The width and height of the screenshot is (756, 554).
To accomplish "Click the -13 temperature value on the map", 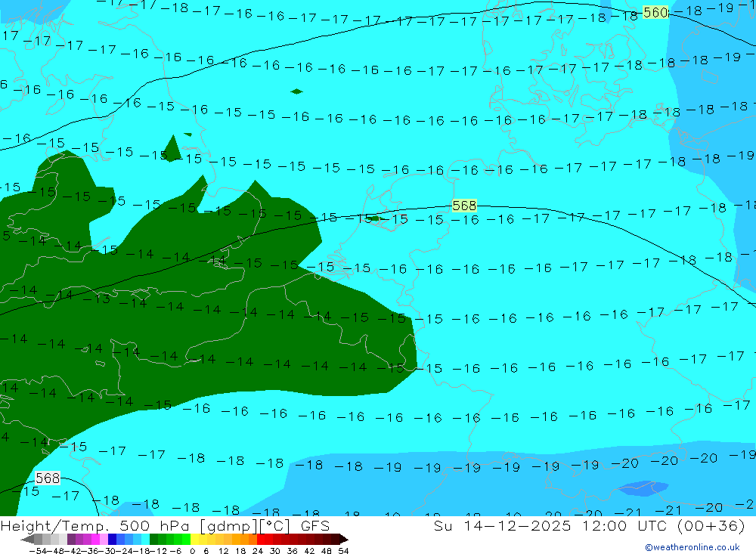I will click(x=97, y=299).
